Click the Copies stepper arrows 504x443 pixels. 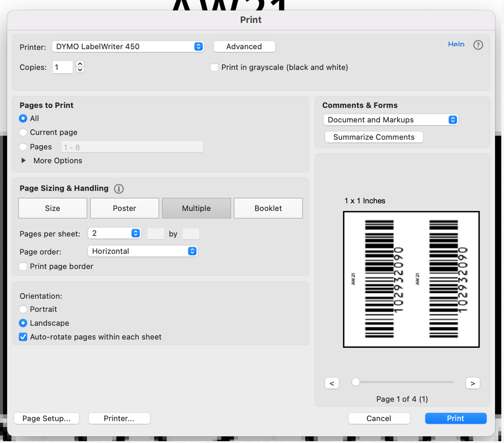80,67
